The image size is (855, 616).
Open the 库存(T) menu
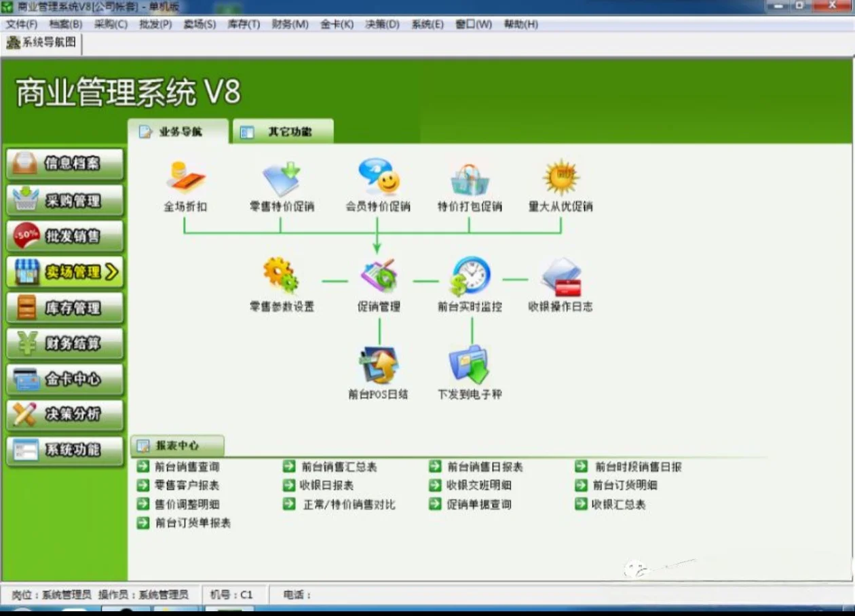coord(244,24)
